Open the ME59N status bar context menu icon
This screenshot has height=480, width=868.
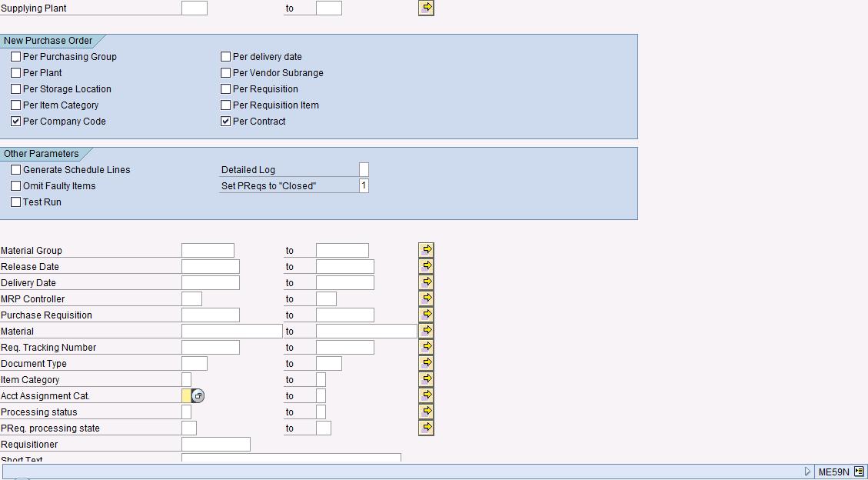click(857, 470)
